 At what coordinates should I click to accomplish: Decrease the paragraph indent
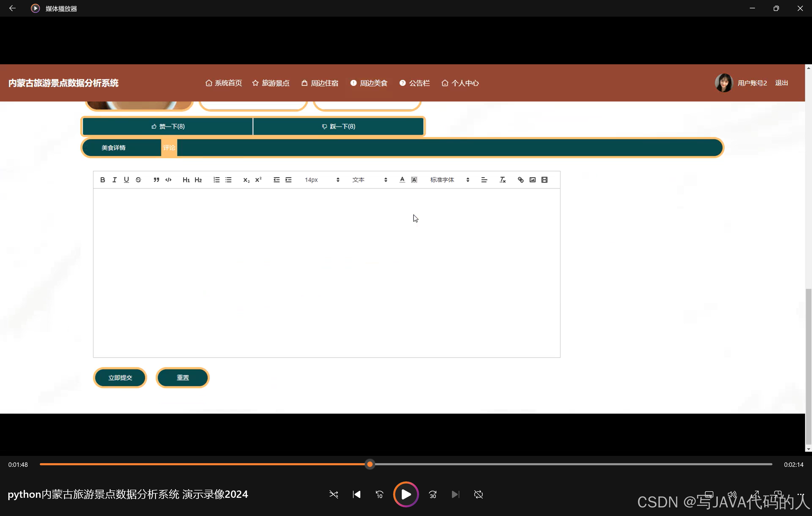click(x=276, y=180)
